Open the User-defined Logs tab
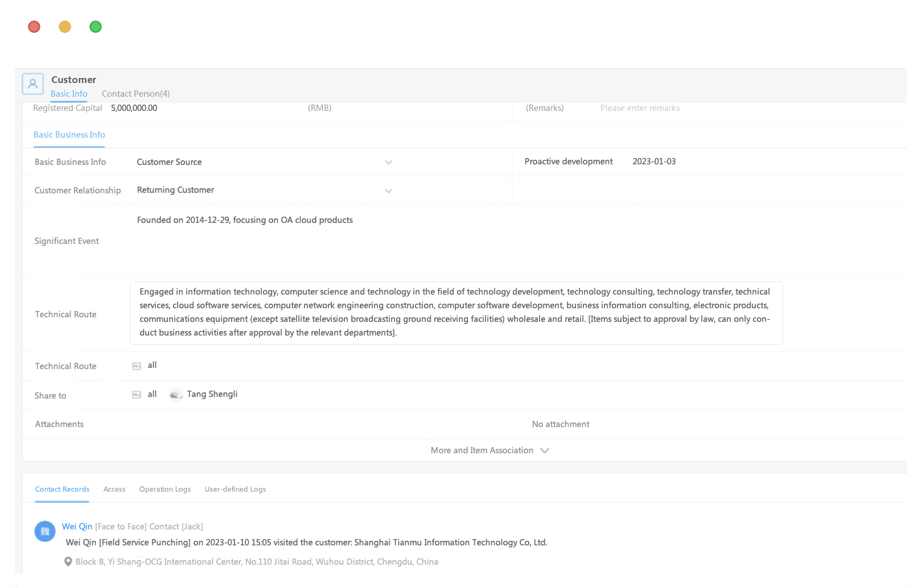 [235, 489]
